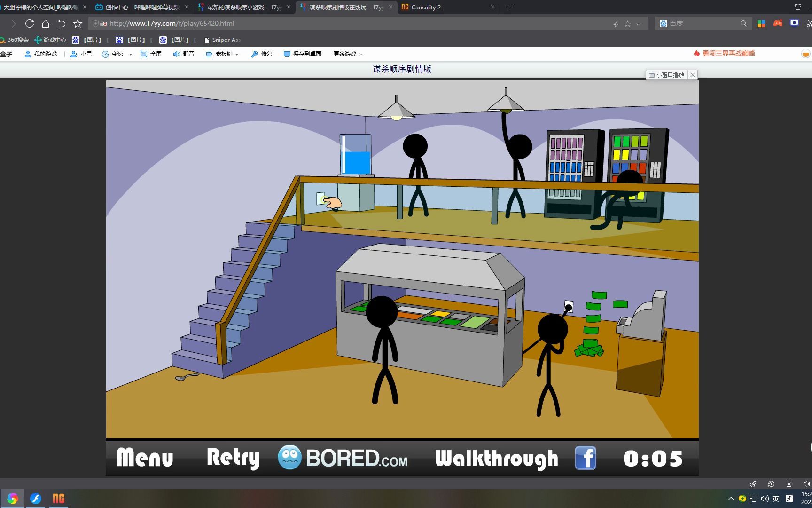
Task: Click the water cooler tank upstairs
Action: pos(356,155)
